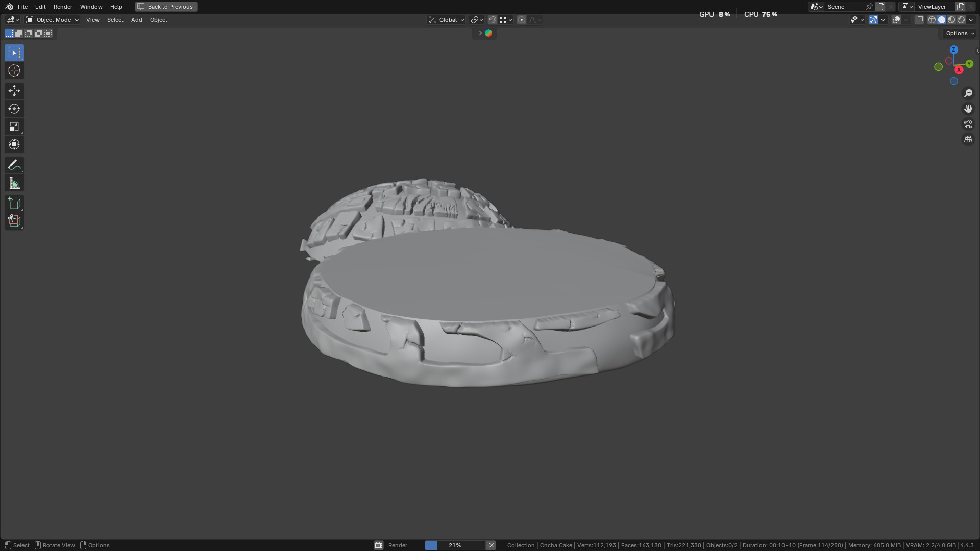Click New Scene copy icon
This screenshot has height=551, width=980.
[x=880, y=7]
